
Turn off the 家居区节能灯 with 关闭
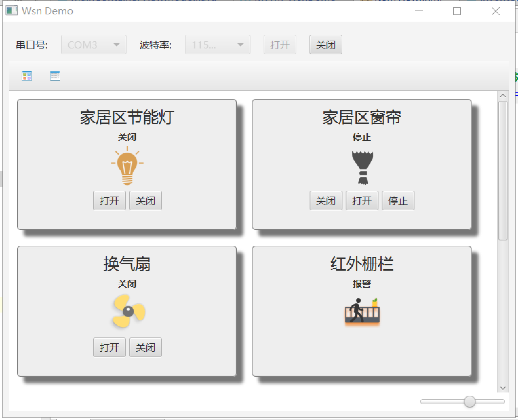pos(146,200)
